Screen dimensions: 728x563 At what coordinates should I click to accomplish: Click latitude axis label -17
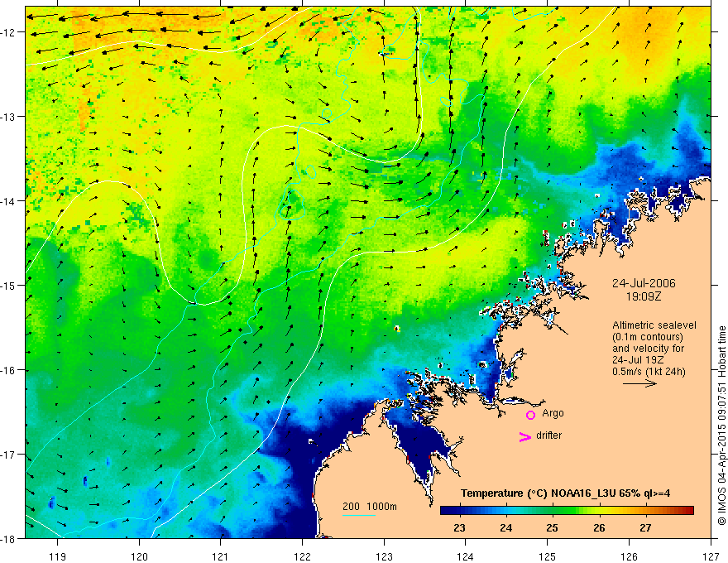coord(8,455)
